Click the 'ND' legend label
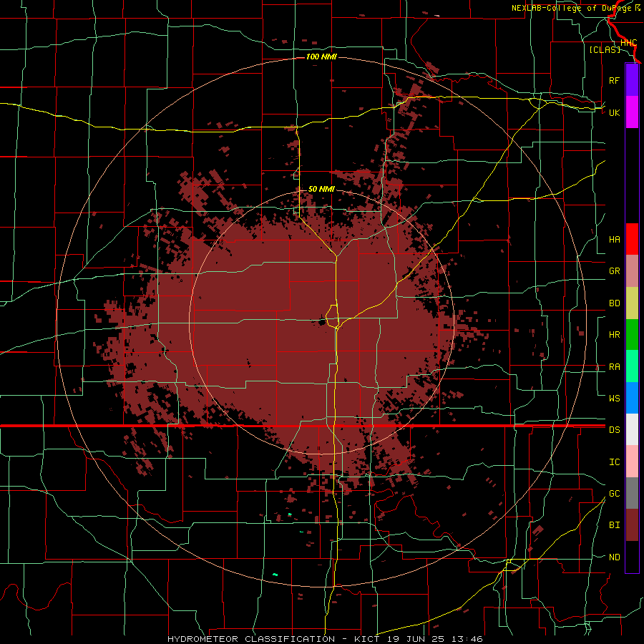 click(x=614, y=557)
